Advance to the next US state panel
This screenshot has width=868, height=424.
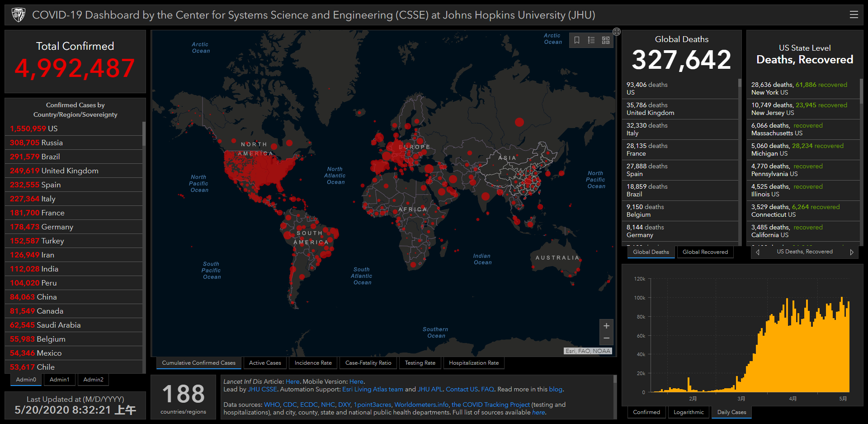click(x=851, y=252)
